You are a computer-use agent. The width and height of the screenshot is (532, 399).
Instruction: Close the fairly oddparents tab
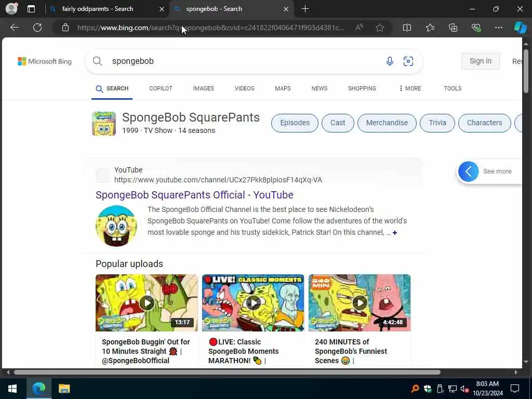coord(162,9)
